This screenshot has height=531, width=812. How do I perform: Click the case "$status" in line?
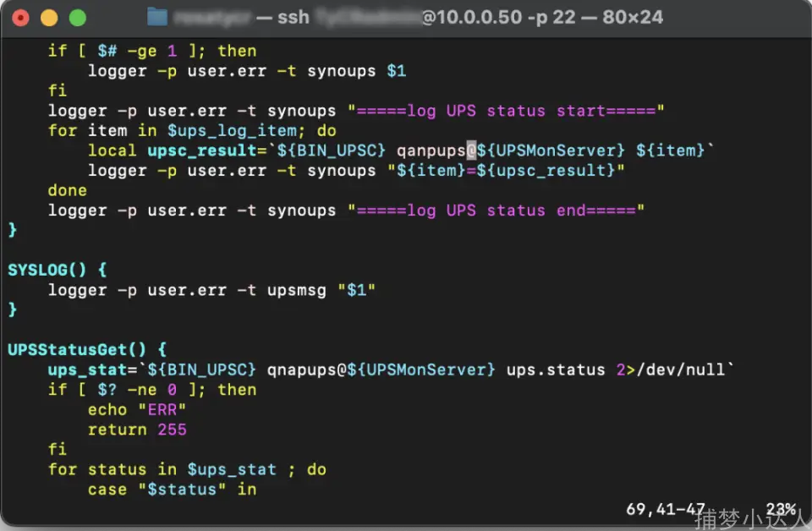(172, 490)
